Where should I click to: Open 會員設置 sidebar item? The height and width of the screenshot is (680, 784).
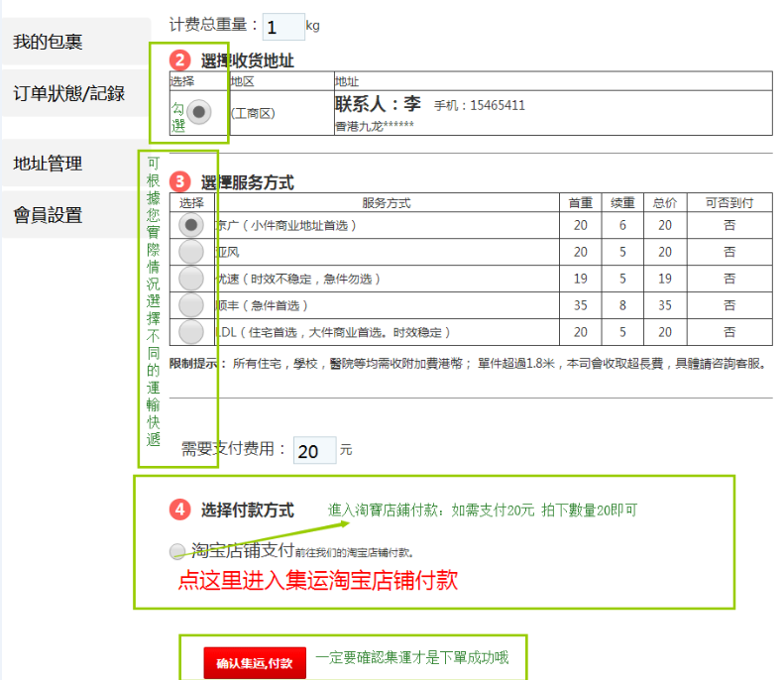(76, 215)
